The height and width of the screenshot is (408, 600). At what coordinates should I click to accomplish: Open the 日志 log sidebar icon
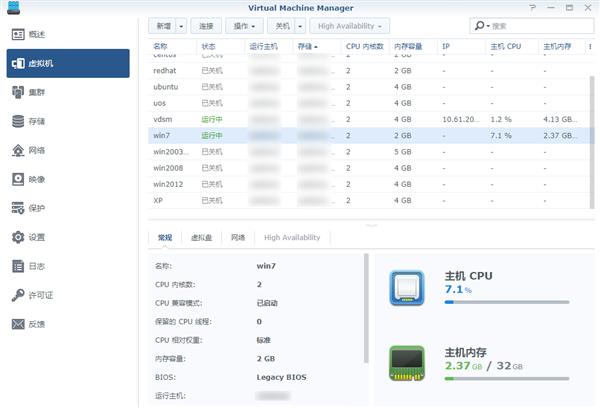tap(18, 266)
